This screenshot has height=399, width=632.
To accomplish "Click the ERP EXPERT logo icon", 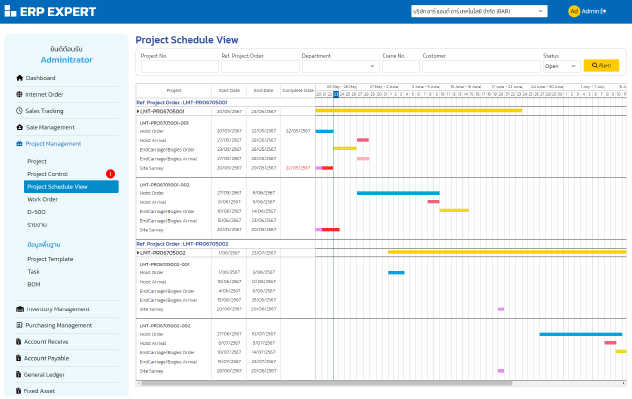I will 10,11.
